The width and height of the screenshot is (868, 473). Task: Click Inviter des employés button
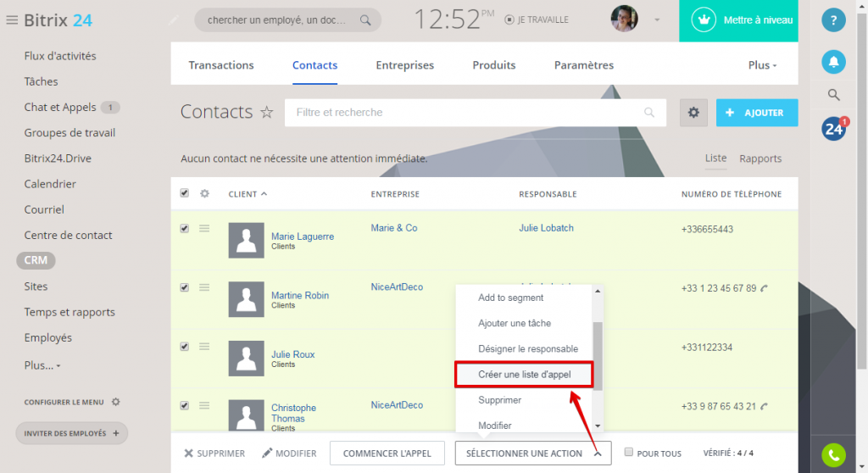(72, 433)
